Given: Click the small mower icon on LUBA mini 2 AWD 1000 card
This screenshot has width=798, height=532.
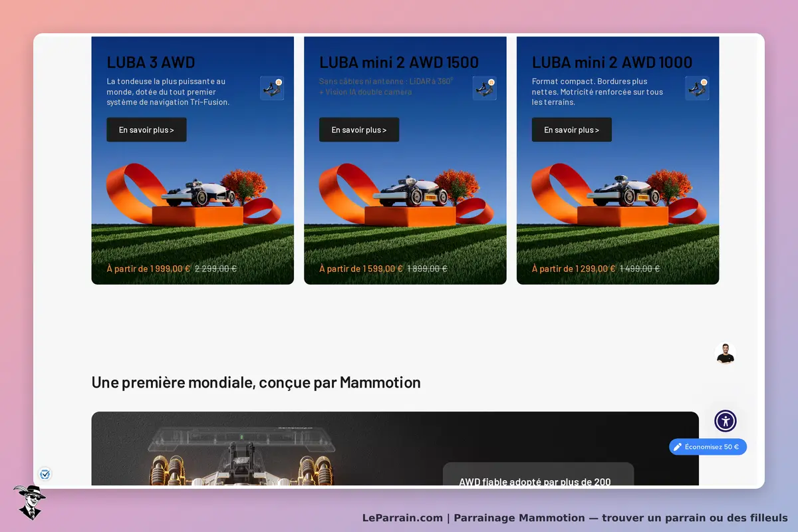Looking at the screenshot, I should click(x=698, y=88).
